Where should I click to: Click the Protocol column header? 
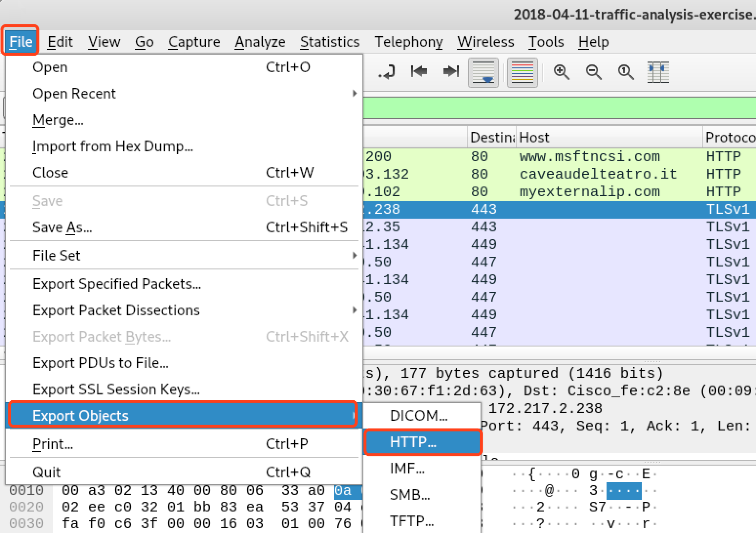pos(730,137)
